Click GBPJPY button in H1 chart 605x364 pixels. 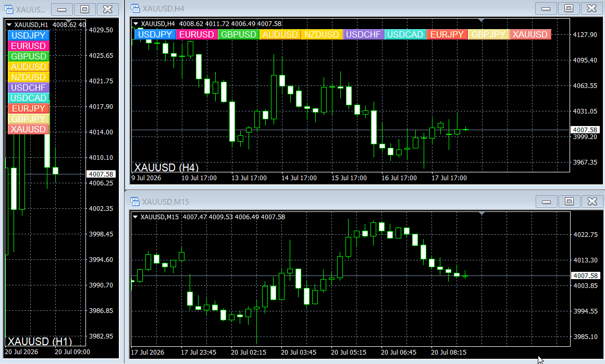tap(29, 119)
